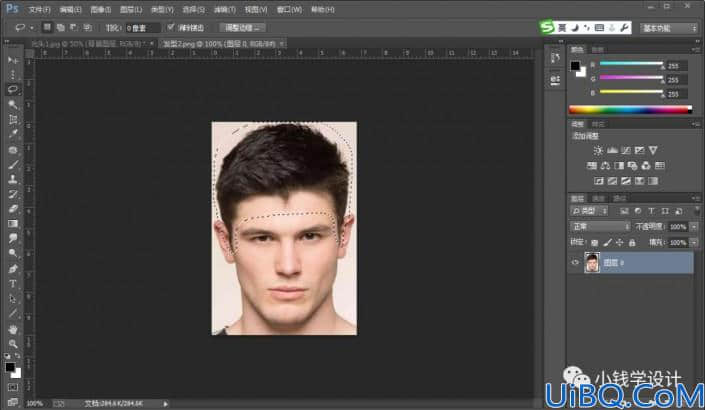Select the Pen tool
The height and width of the screenshot is (410, 705).
(x=13, y=269)
